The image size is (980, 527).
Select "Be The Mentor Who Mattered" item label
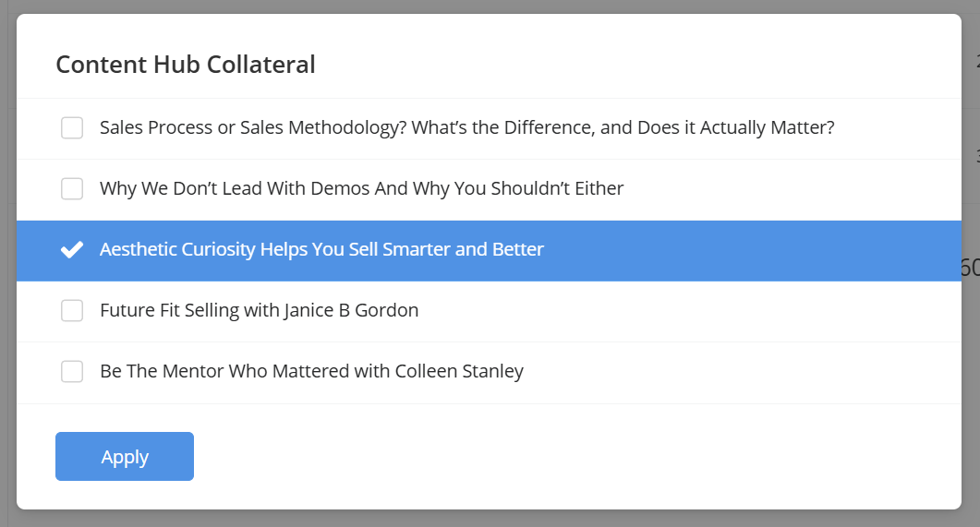click(x=311, y=372)
